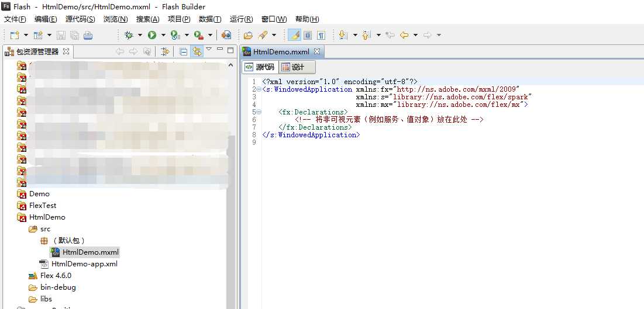Open the 数据(T) menu
This screenshot has width=644, height=309.
[x=210, y=19]
